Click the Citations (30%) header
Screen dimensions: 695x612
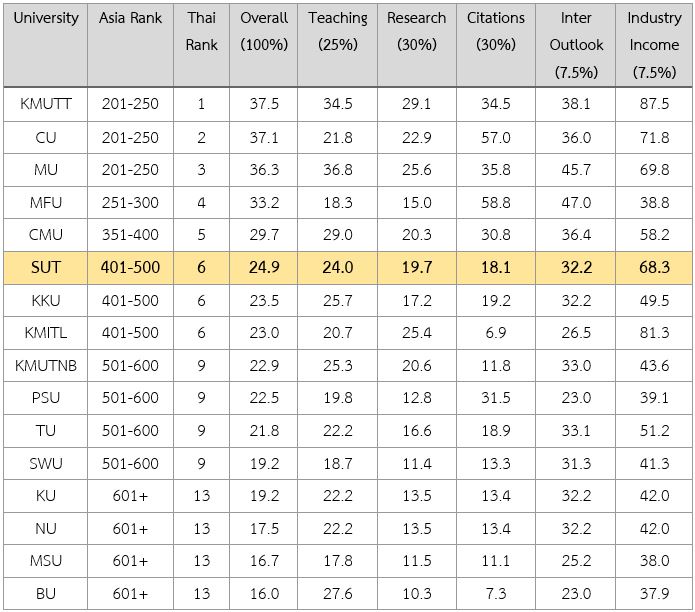point(496,45)
